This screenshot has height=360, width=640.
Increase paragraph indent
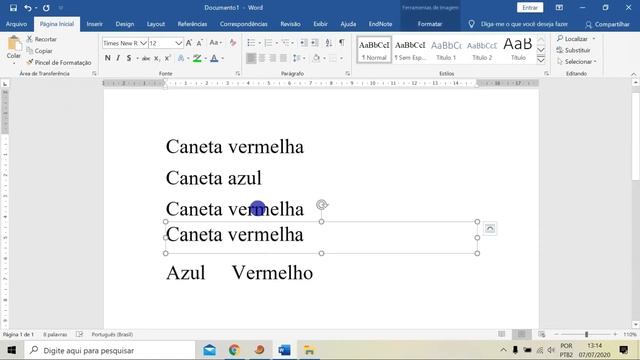click(315, 42)
